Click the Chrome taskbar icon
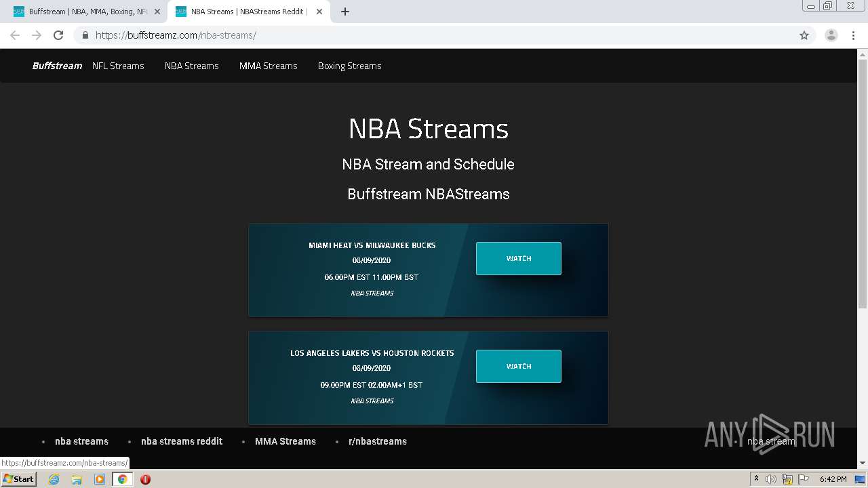 pyautogui.click(x=123, y=479)
